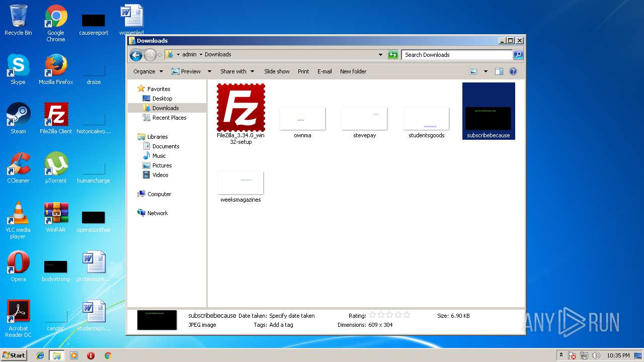Select the causereport desktop file
644x362 pixels.
pyautogui.click(x=94, y=24)
